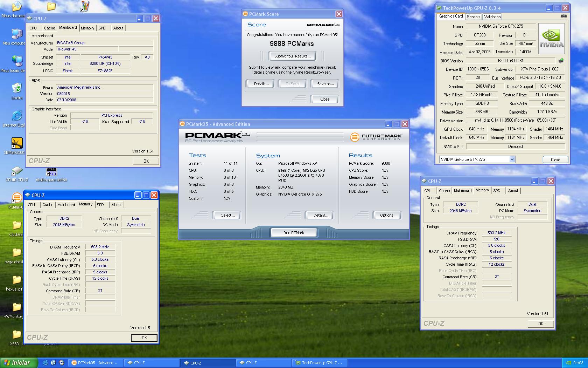Click the GPU-Z camera screenshot icon
Viewport: 588px width, 368px height.
click(x=563, y=16)
